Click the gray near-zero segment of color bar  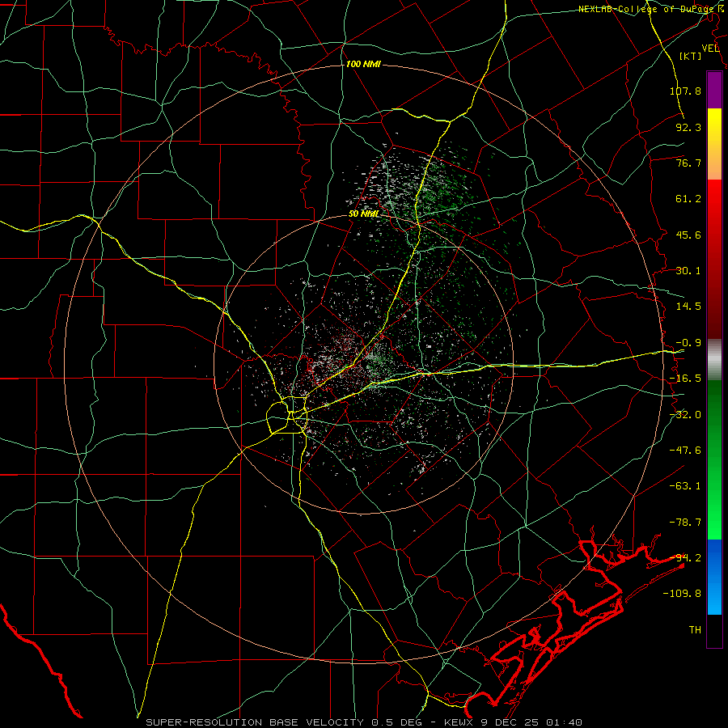[x=714, y=360]
